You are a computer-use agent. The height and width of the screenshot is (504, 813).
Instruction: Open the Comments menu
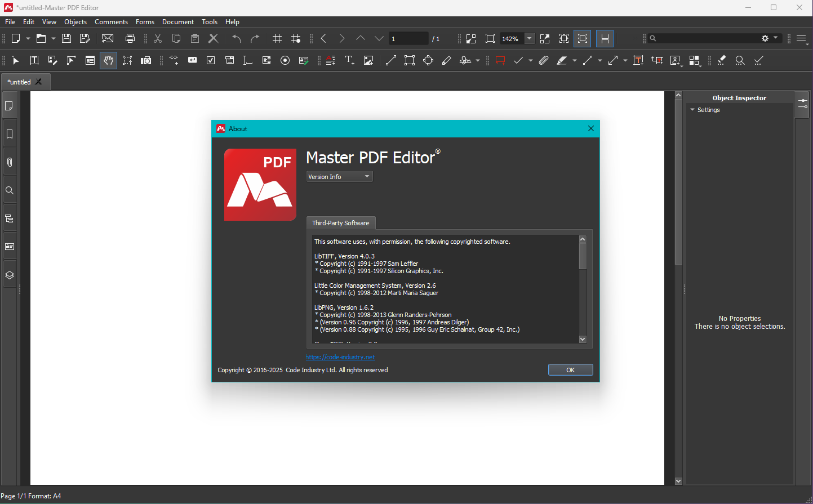[111, 22]
